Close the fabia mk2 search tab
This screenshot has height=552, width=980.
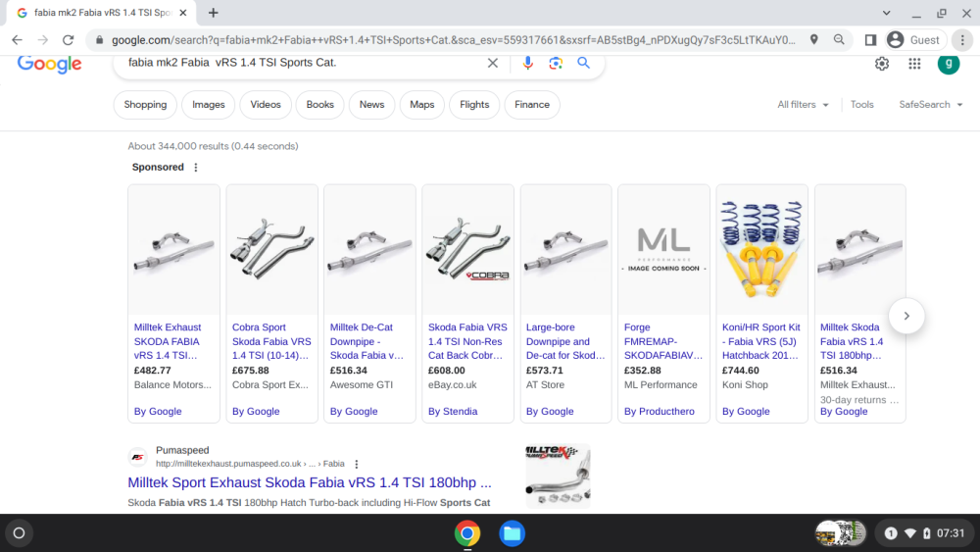click(183, 13)
